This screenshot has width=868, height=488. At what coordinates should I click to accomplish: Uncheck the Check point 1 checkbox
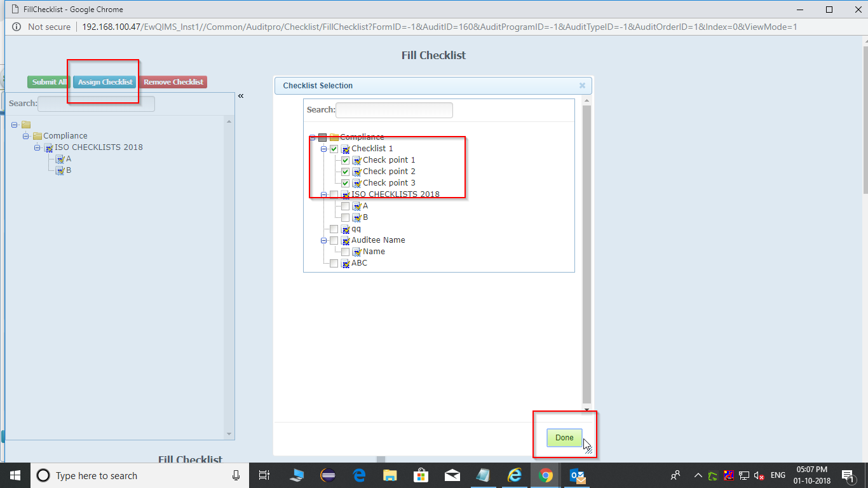pyautogui.click(x=345, y=160)
